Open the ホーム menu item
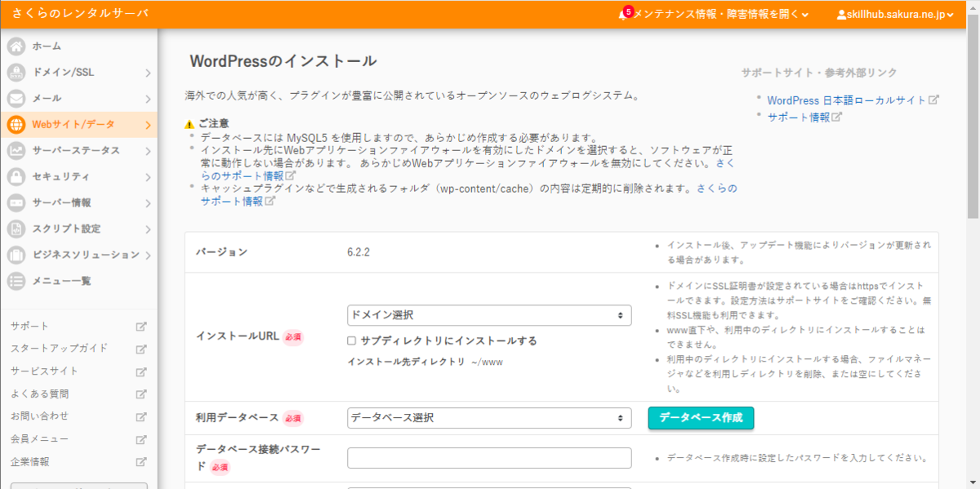This screenshot has width=980, height=489. pos(78,47)
